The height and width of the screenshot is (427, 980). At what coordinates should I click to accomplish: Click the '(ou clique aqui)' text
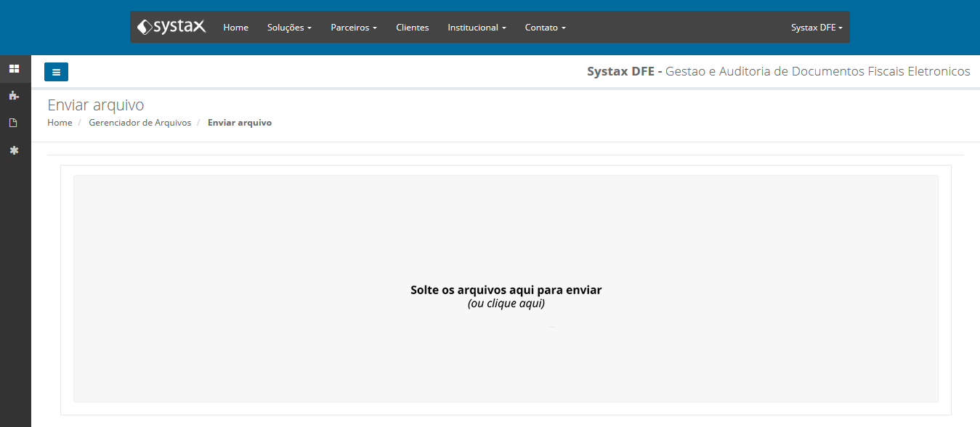506,304
